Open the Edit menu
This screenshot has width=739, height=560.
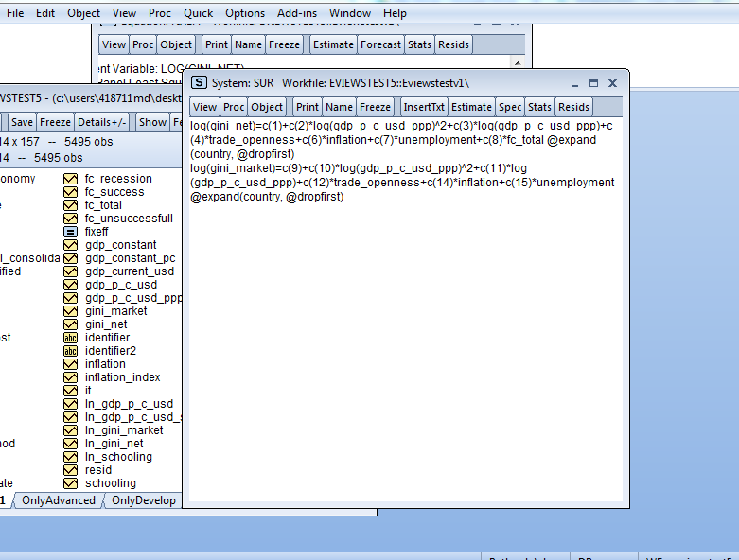coord(45,13)
